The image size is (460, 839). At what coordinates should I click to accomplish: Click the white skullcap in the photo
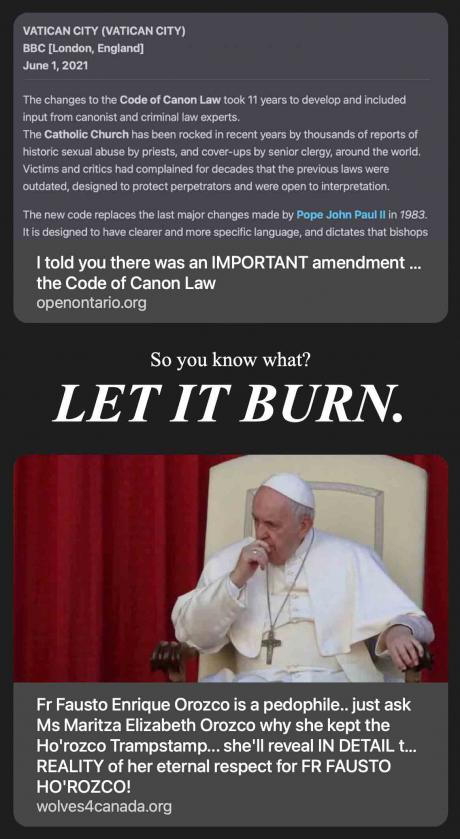(289, 489)
